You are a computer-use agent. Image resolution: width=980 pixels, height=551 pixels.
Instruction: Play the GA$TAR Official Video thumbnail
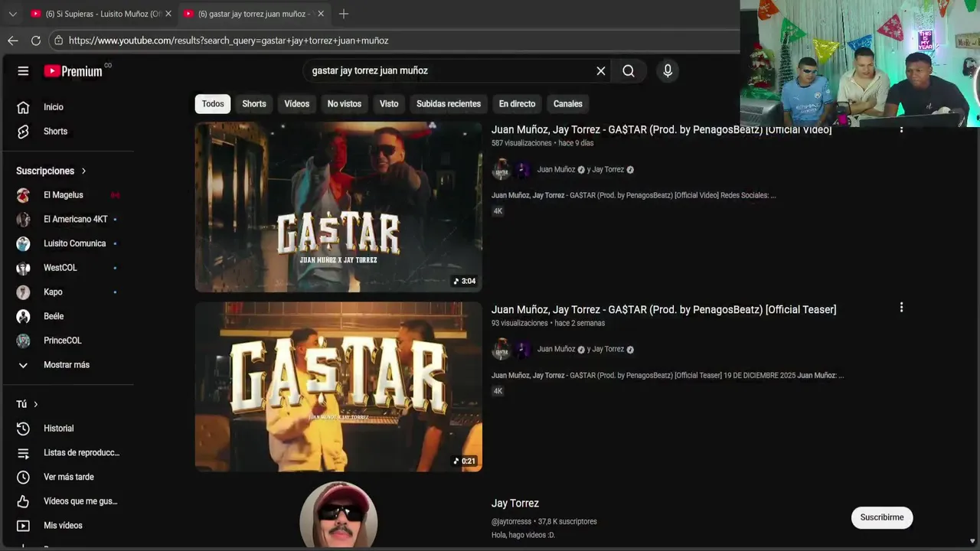(338, 207)
